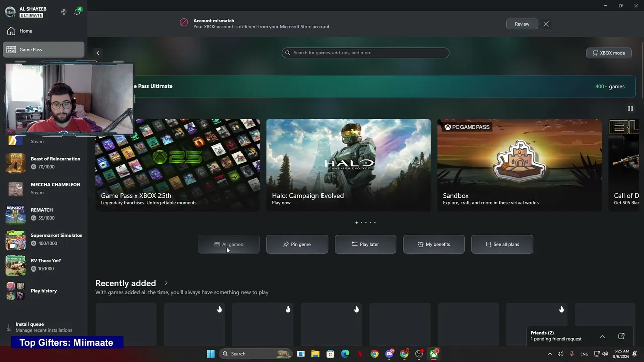Click the Xbox app taskbar icon
The image size is (644, 362).
click(x=434, y=354)
